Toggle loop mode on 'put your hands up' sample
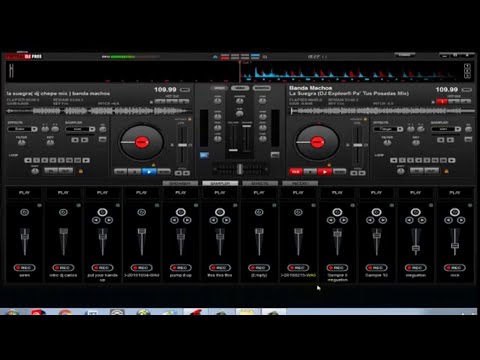 click(x=103, y=212)
